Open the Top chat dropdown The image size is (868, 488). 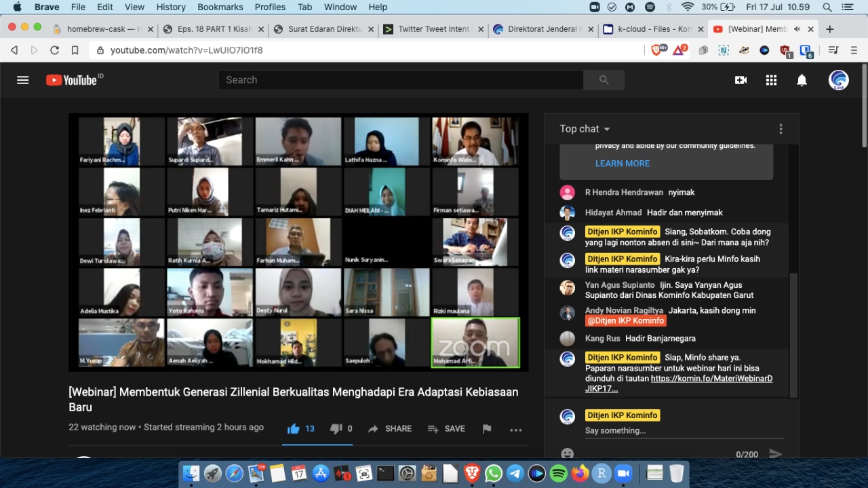584,128
